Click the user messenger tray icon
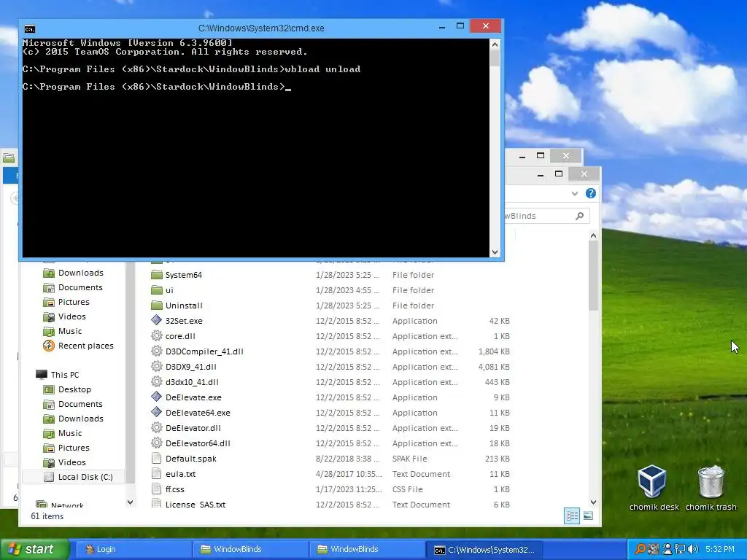Screen dimensions: 747x560 pyautogui.click(x=667, y=549)
